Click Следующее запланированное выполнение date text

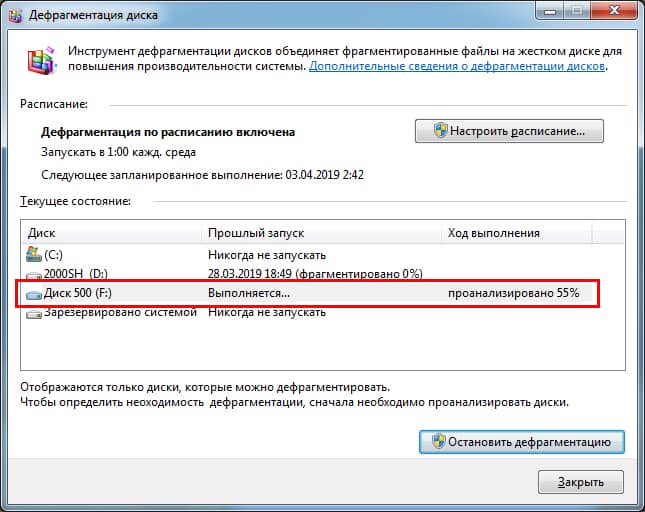pos(202,175)
